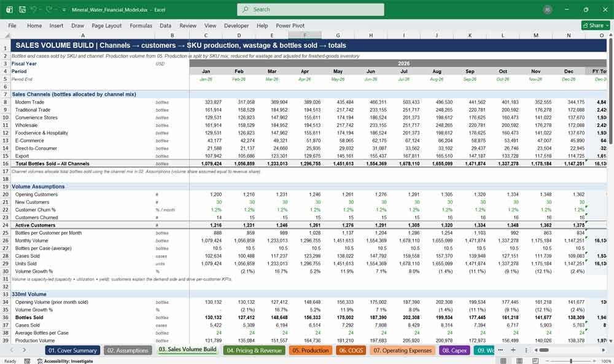Switch to Normal view icon
614x364 pixels.
[x=503, y=361]
